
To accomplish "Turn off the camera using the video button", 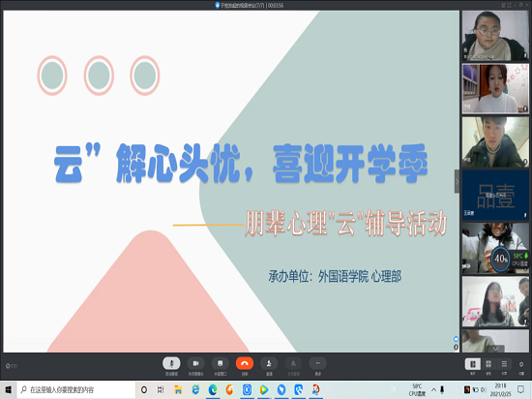I will pyautogui.click(x=195, y=363).
